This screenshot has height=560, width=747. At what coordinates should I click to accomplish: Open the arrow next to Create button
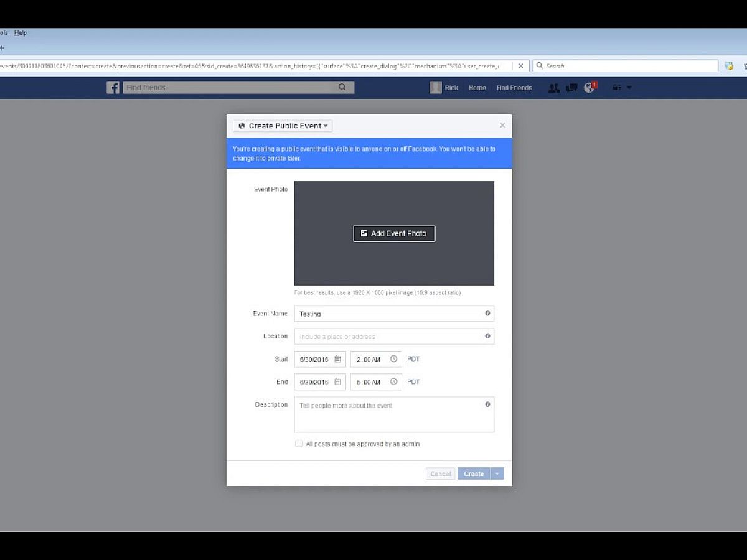[497, 474]
